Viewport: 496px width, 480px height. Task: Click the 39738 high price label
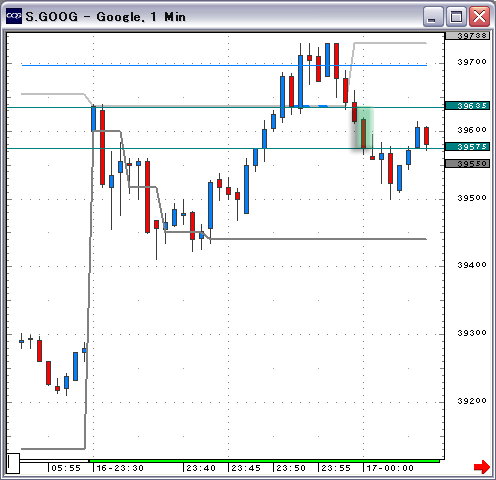(468, 36)
